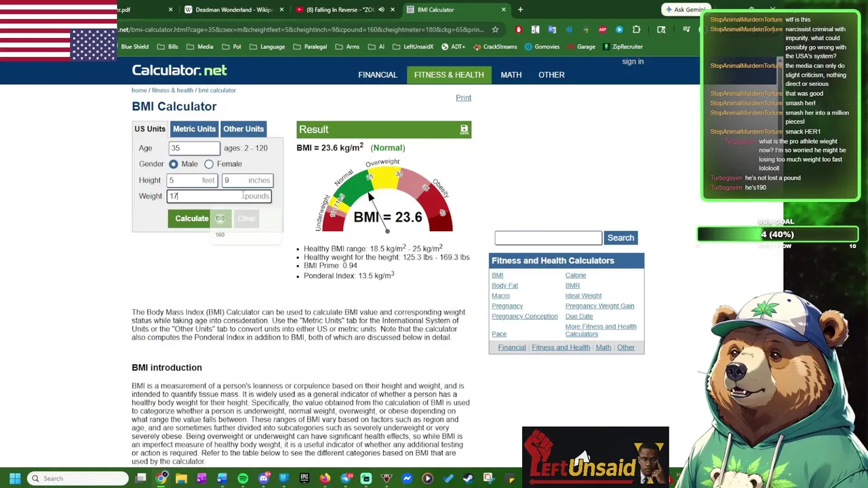The image size is (868, 488).
Task: Click the Height inches input field
Action: point(248,180)
